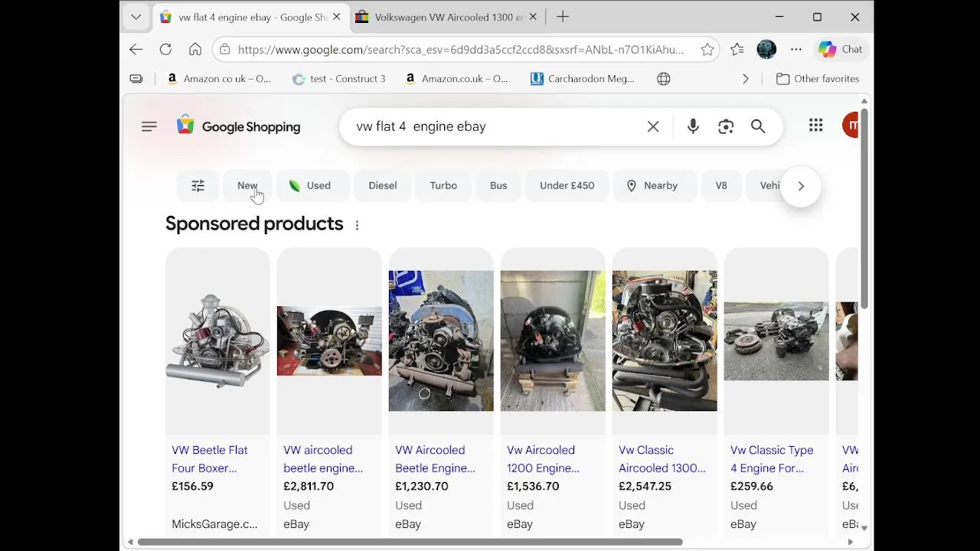
Task: Select the vw flat 4 engine ebay tab
Action: 250,17
